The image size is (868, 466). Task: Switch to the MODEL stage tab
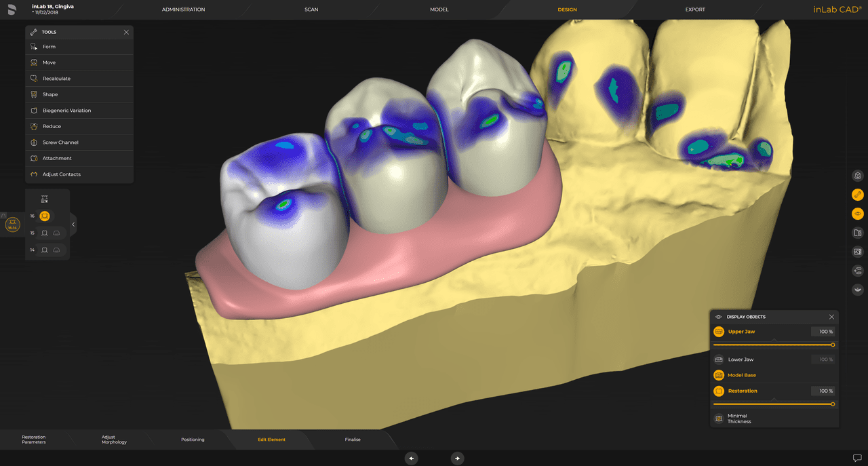point(439,9)
